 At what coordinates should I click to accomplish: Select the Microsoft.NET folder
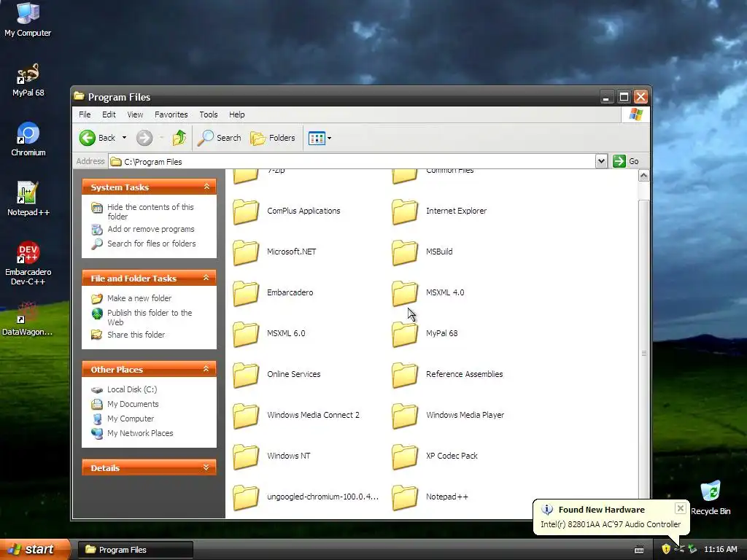tap(274, 252)
